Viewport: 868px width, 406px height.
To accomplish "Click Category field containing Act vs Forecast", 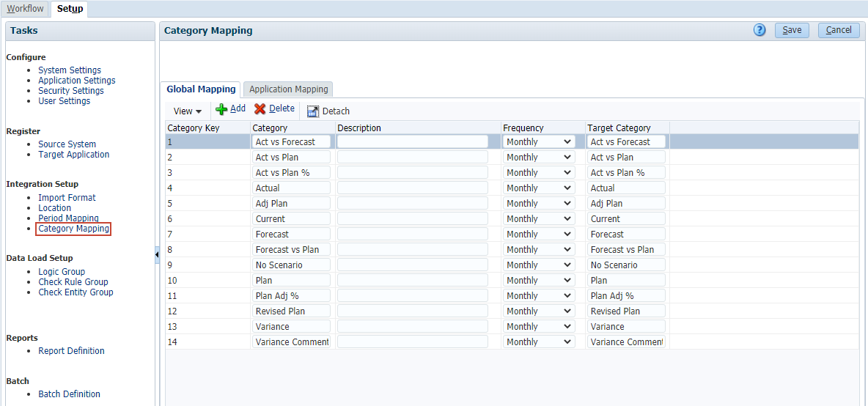I will pyautogui.click(x=291, y=141).
